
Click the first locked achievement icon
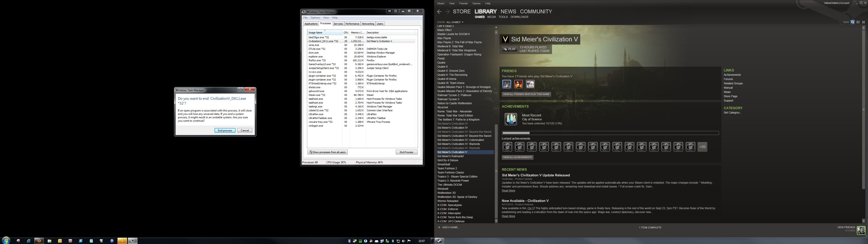click(507, 147)
